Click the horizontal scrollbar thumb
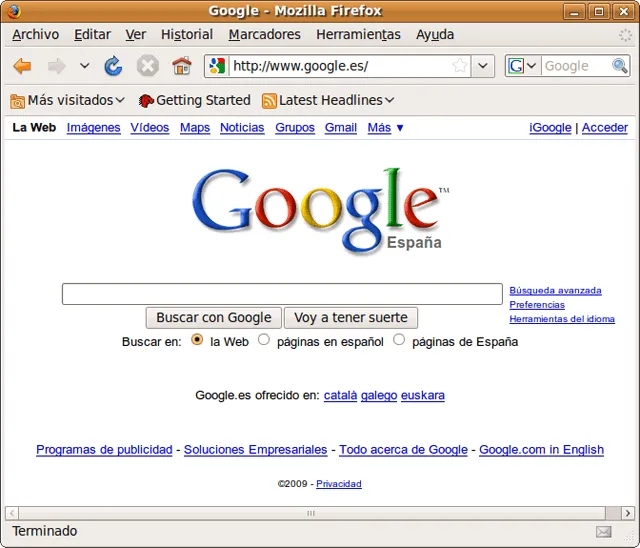 point(312,513)
